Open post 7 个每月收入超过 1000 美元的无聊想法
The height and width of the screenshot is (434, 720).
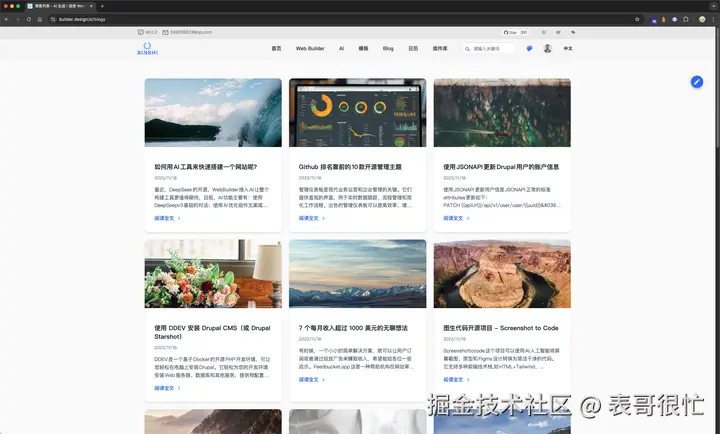(353, 328)
